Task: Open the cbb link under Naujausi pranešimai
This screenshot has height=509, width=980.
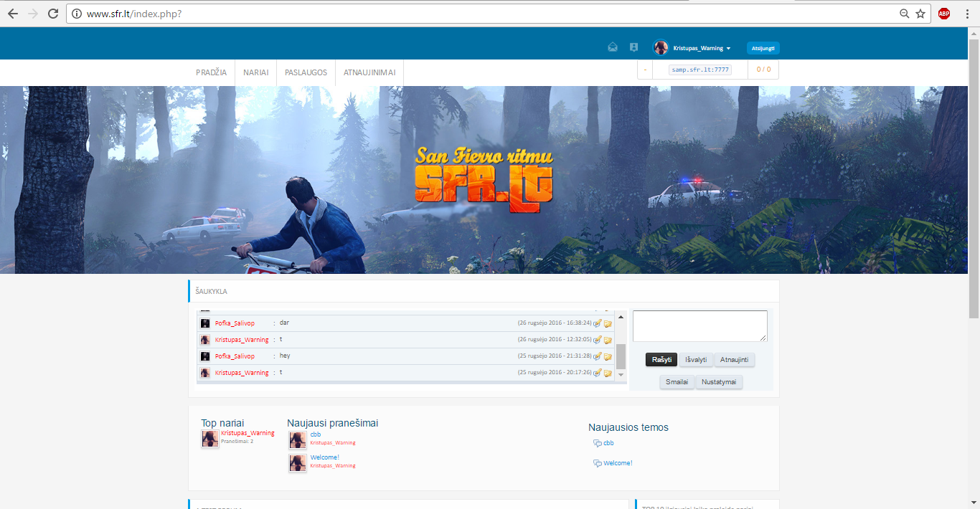Action: (x=316, y=434)
